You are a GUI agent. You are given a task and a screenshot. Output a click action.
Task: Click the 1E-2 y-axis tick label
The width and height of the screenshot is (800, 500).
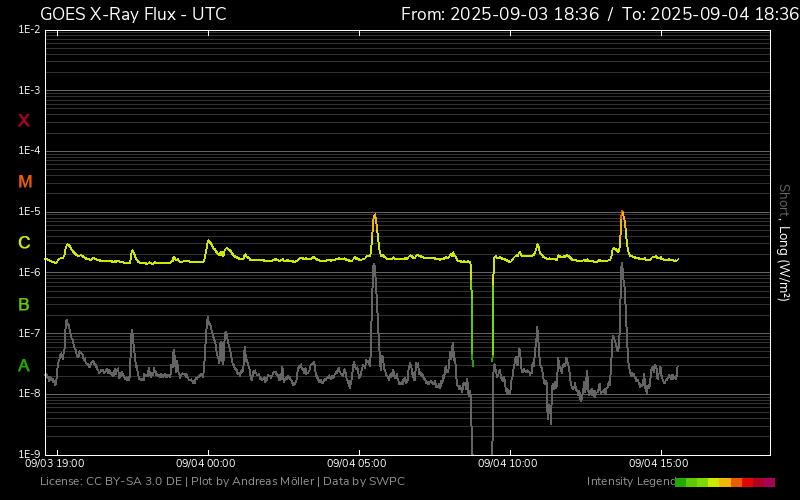point(28,30)
